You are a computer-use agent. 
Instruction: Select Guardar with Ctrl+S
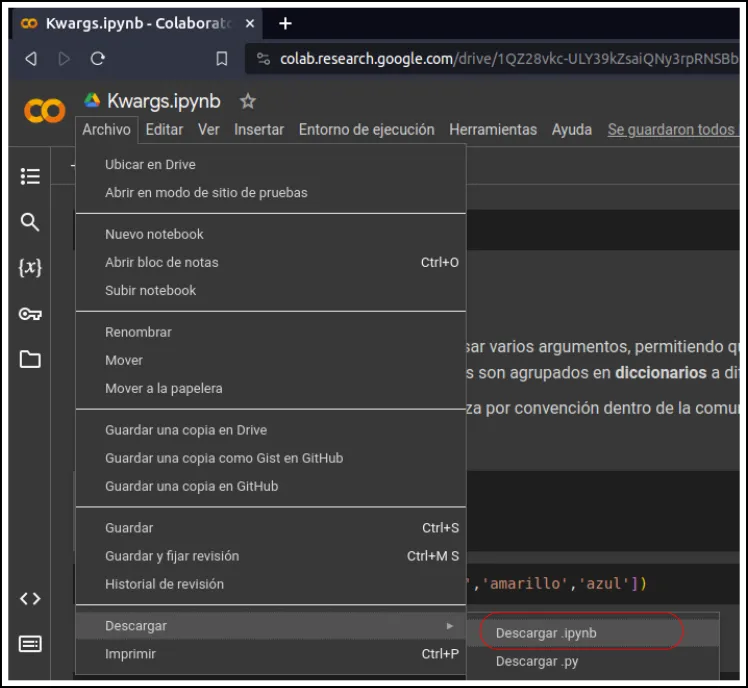click(271, 528)
